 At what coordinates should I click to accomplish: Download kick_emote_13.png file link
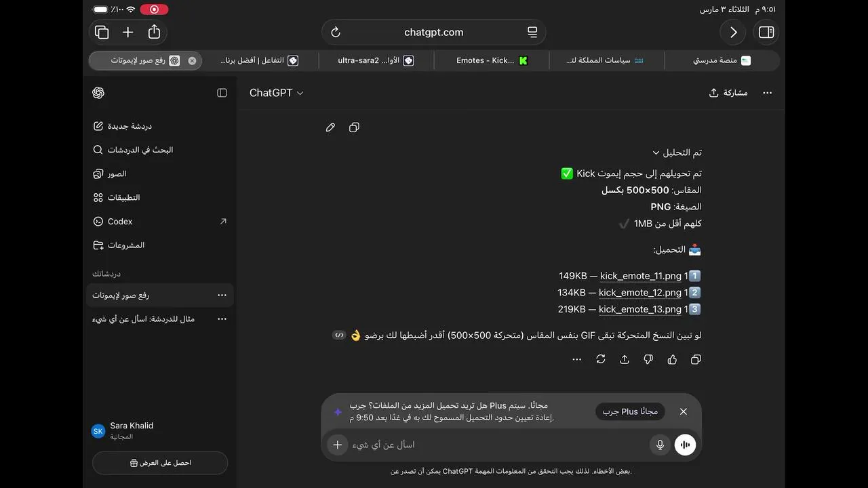640,309
